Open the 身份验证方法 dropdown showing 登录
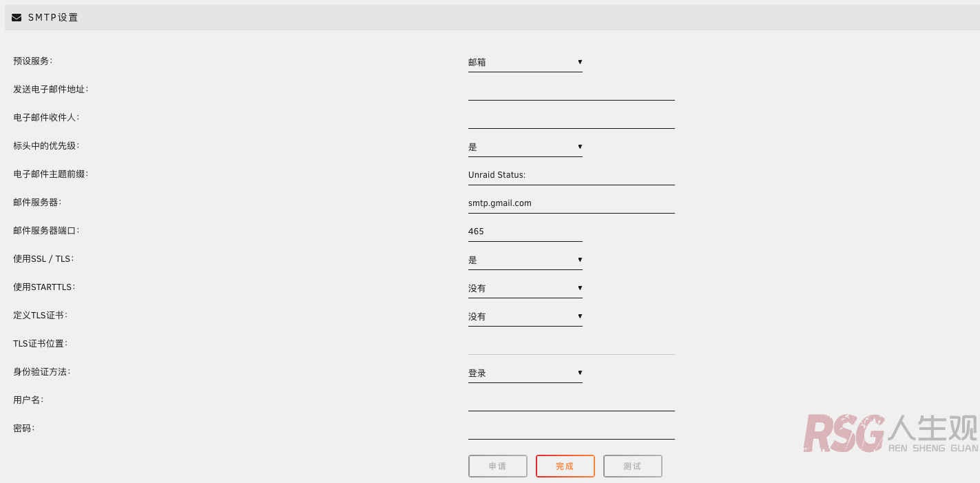 pyautogui.click(x=525, y=373)
